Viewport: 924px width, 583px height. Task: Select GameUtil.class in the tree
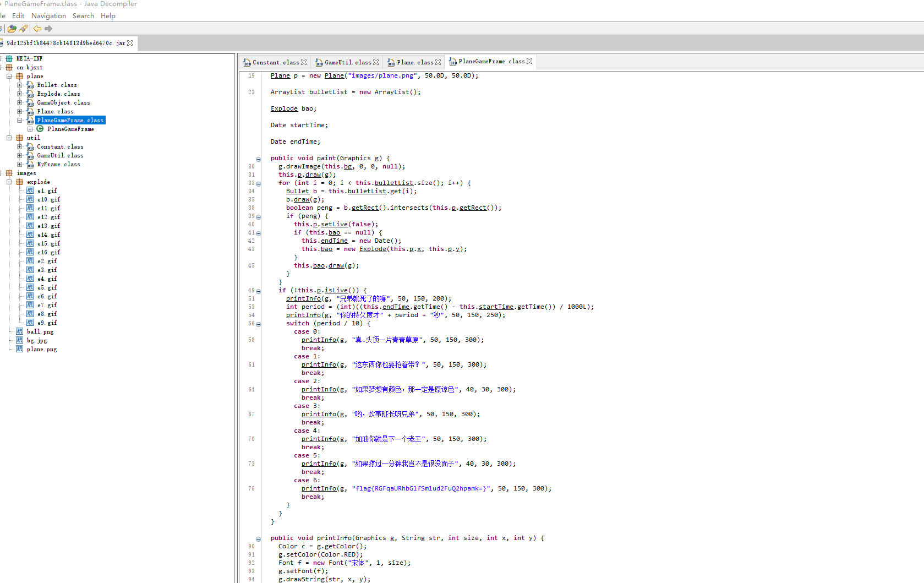click(x=60, y=156)
